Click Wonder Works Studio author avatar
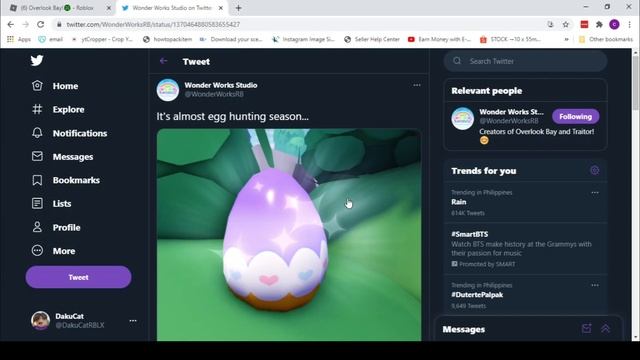Viewport: 640px width, 360px height. [168, 90]
